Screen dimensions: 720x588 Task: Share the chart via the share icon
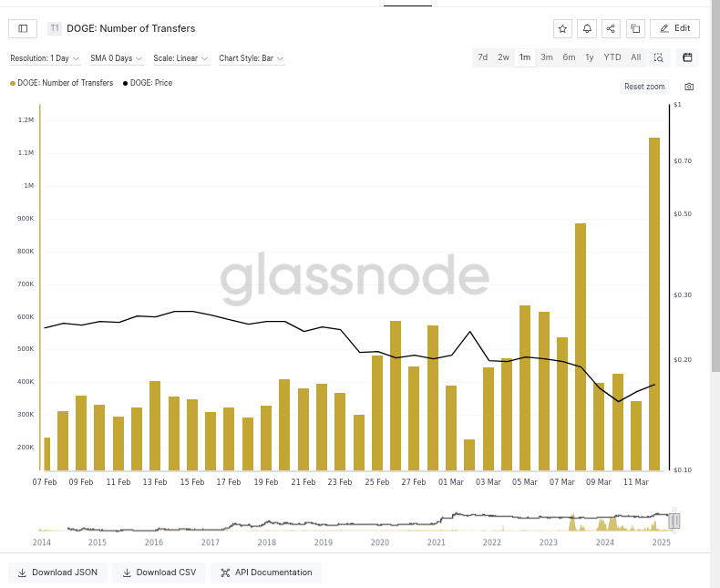(611, 28)
